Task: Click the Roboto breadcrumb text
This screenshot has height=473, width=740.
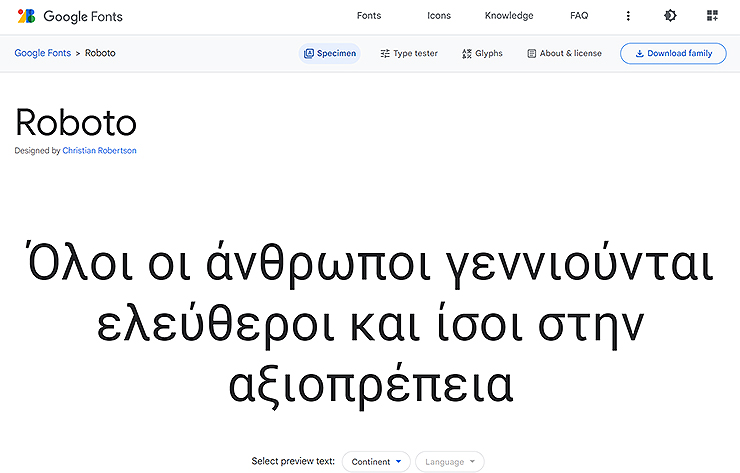Action: click(100, 53)
